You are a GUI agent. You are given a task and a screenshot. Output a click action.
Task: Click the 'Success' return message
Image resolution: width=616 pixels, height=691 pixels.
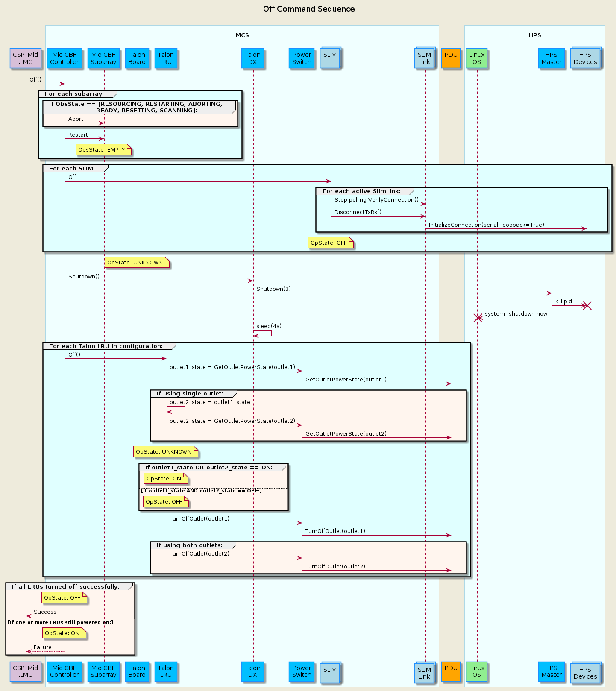coord(45,612)
